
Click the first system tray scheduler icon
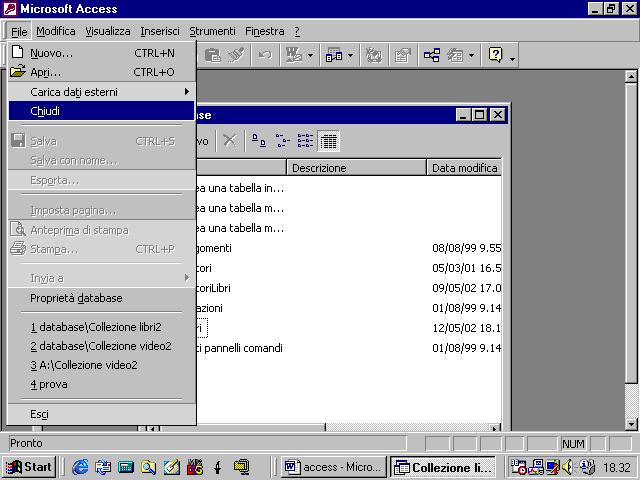point(518,467)
